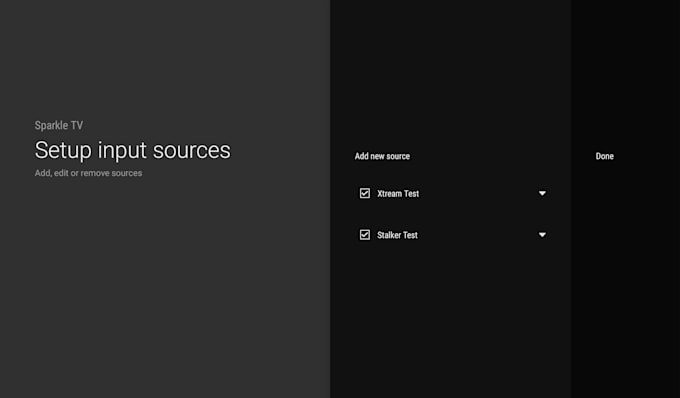This screenshot has width=680, height=398.
Task: Expand the Stalker Test dropdown arrow
Action: pyautogui.click(x=542, y=235)
